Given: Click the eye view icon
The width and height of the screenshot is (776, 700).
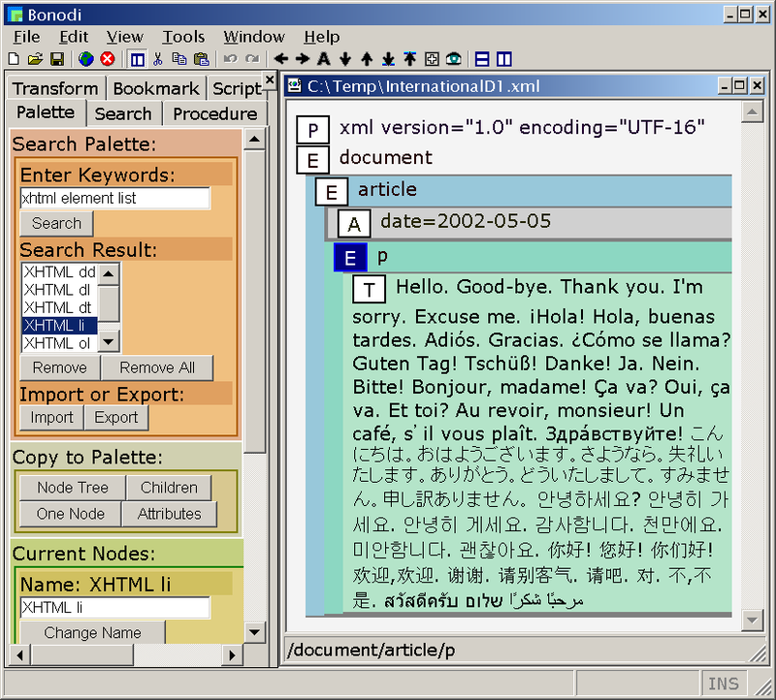Looking at the screenshot, I should pyautogui.click(x=453, y=59).
